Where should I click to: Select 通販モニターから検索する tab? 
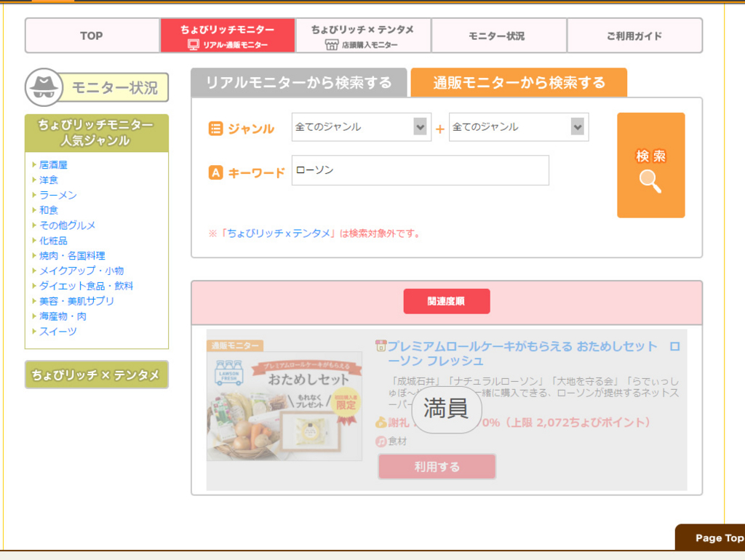[x=519, y=83]
